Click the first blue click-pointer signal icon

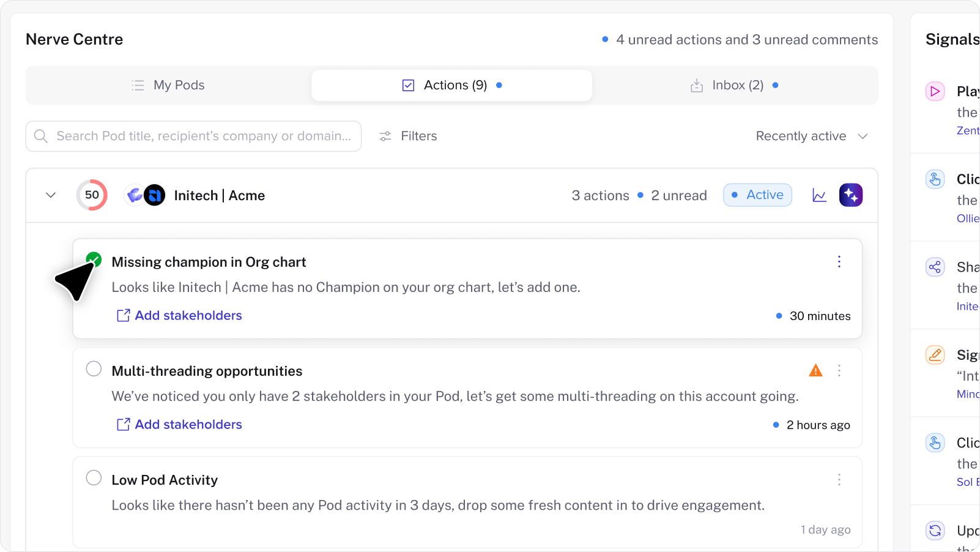[935, 179]
